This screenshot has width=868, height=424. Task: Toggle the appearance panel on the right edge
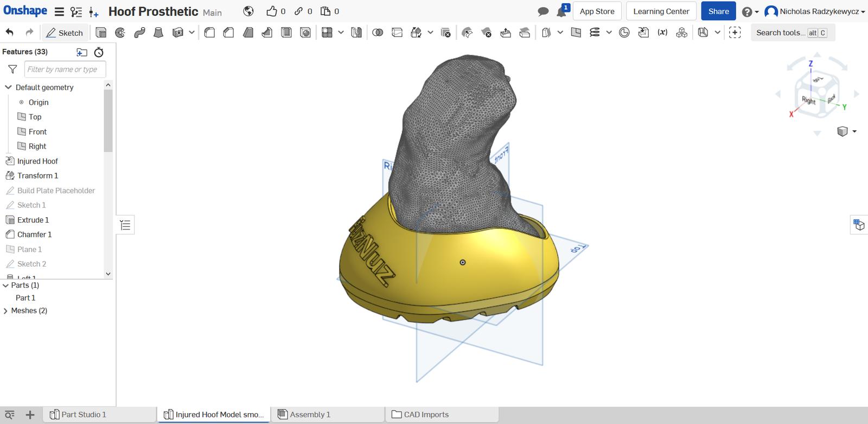tap(859, 225)
